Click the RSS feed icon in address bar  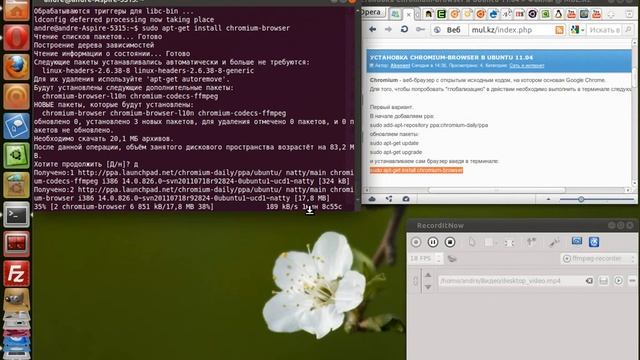[560, 30]
